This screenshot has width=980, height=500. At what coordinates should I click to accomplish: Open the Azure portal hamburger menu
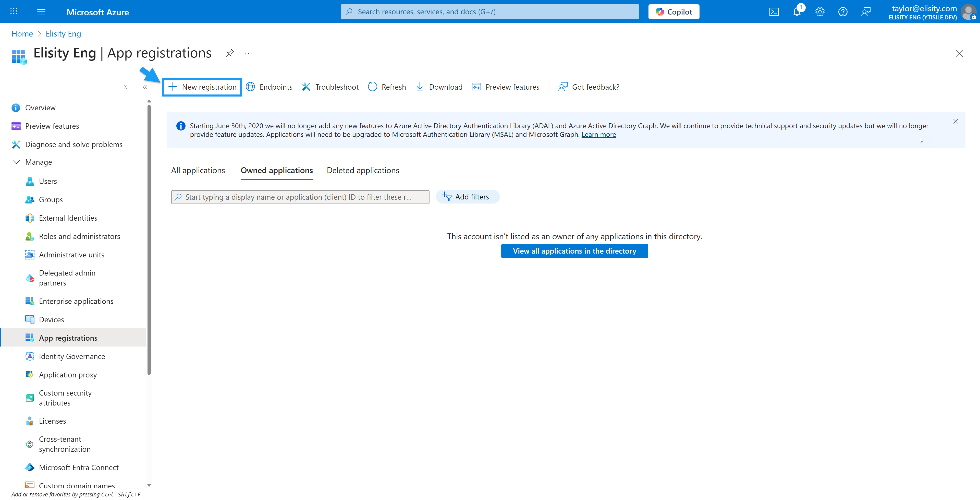click(x=41, y=12)
